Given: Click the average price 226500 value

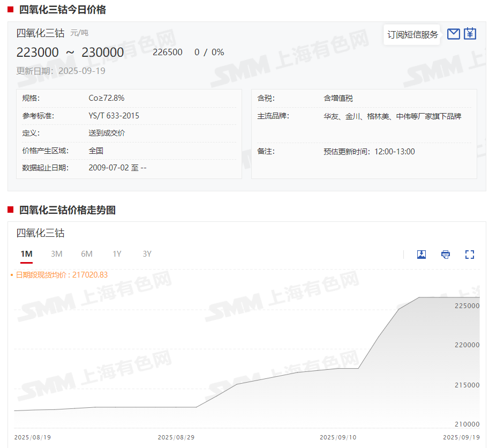Looking at the screenshot, I should [x=168, y=52].
